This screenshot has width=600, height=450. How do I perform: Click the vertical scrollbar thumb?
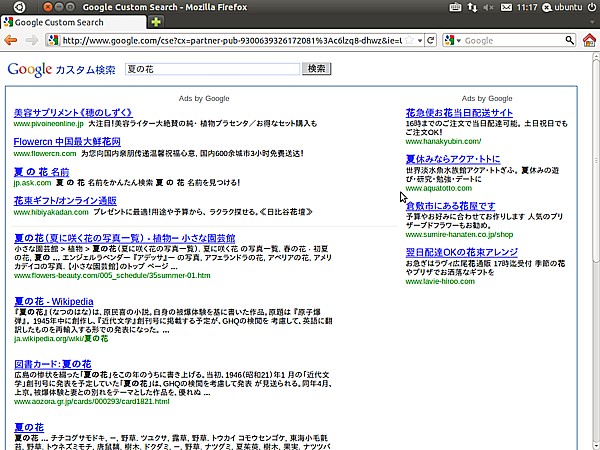point(596,160)
